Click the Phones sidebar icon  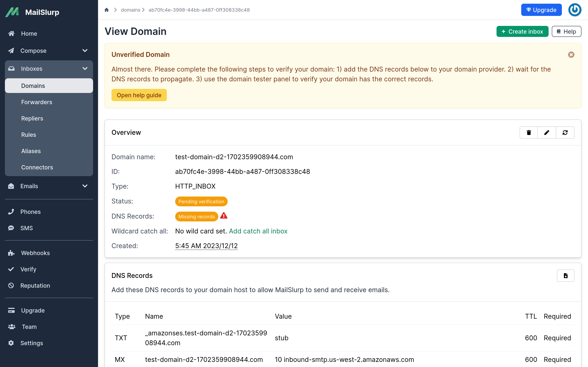[11, 211]
